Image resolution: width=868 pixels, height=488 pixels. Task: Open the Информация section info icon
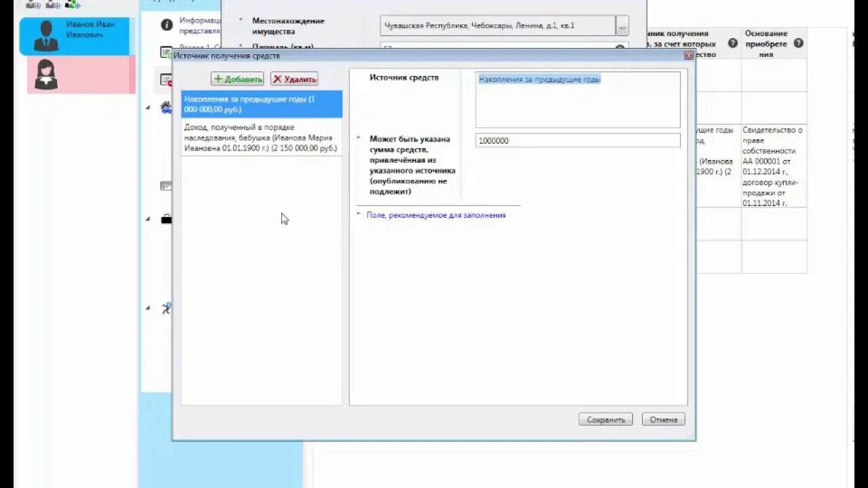(x=167, y=25)
